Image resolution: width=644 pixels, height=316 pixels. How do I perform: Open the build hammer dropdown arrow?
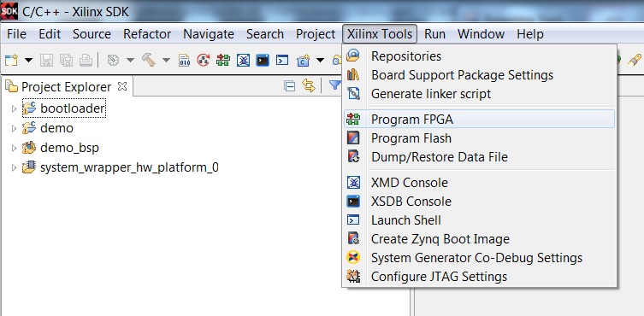tap(166, 61)
